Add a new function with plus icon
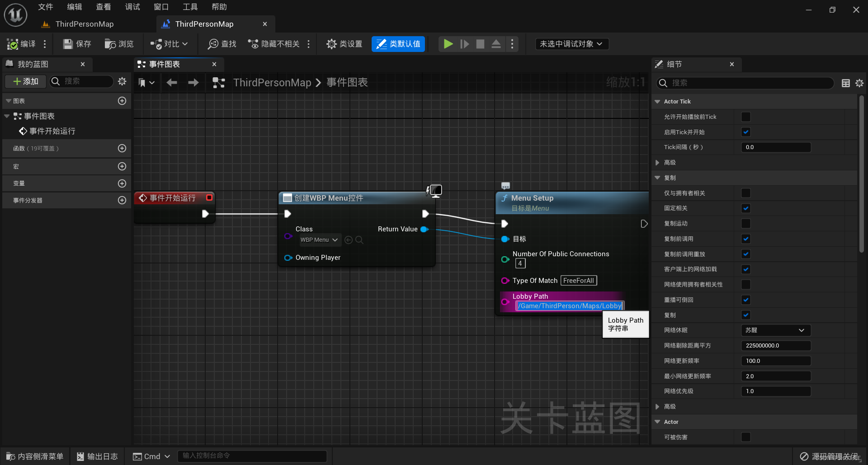 pos(122,148)
